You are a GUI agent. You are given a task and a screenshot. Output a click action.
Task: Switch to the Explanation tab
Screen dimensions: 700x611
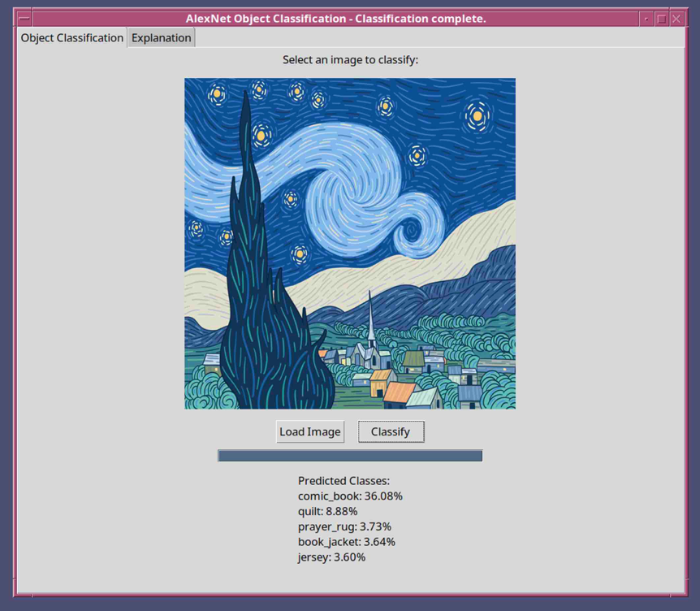coord(162,38)
